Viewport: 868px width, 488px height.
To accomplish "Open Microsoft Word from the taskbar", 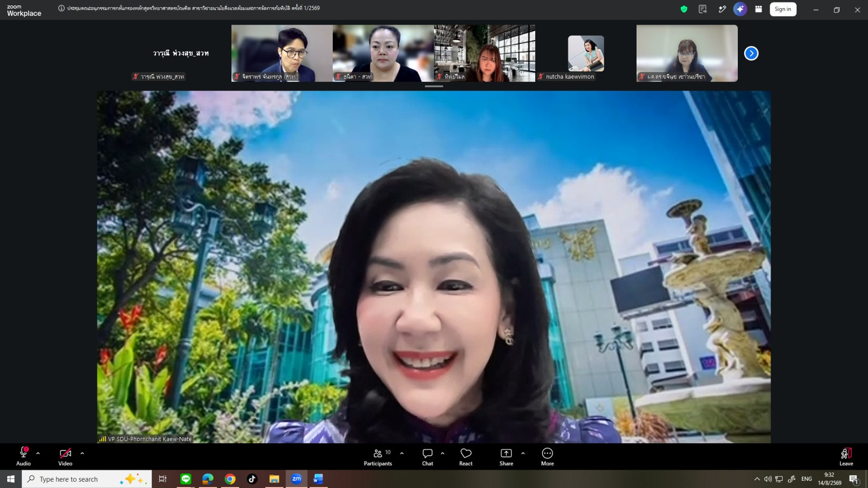I will click(x=319, y=479).
